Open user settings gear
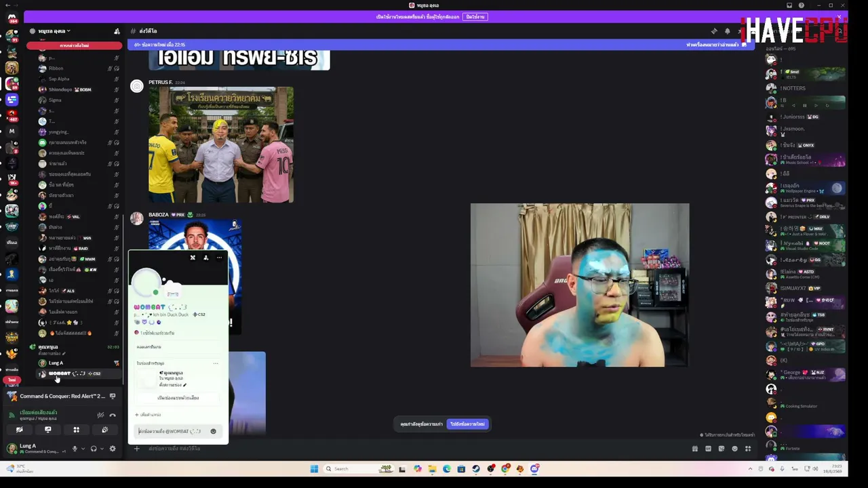Screen dimensions: 868x488 pos(113,449)
